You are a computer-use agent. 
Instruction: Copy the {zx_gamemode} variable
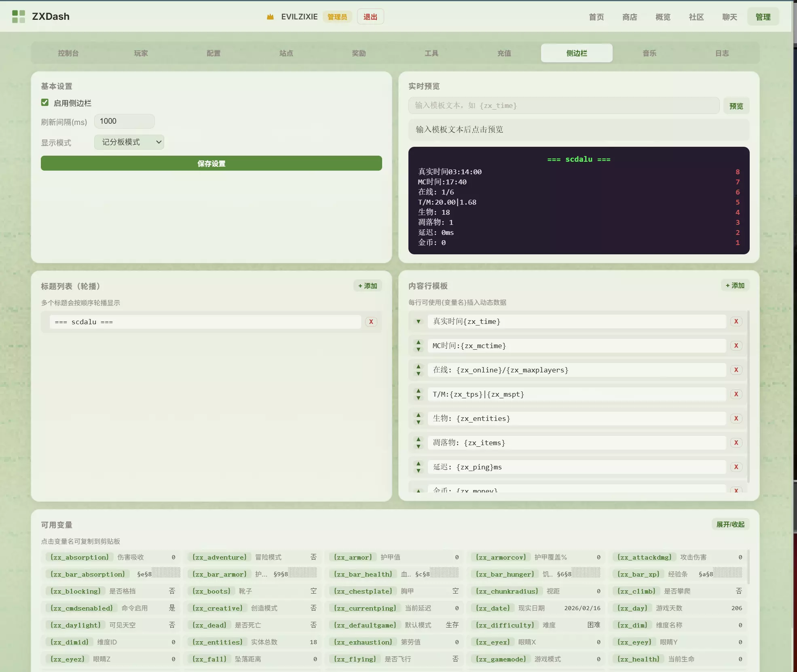pos(501,659)
